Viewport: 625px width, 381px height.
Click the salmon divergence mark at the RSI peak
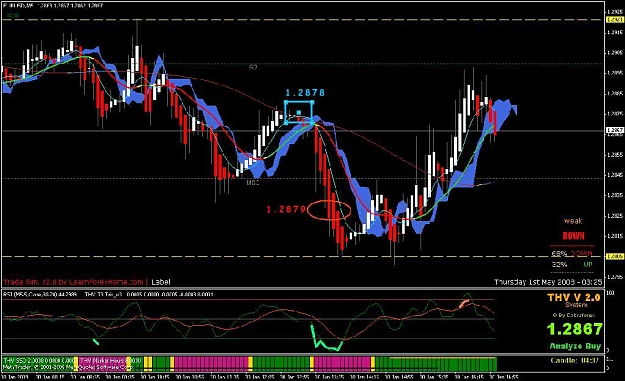coord(464,304)
